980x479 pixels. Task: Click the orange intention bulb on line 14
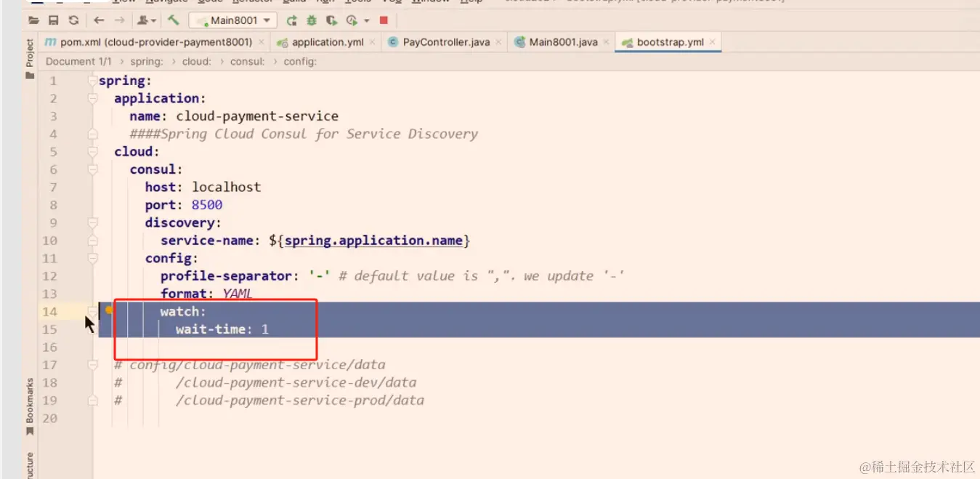[109, 310]
